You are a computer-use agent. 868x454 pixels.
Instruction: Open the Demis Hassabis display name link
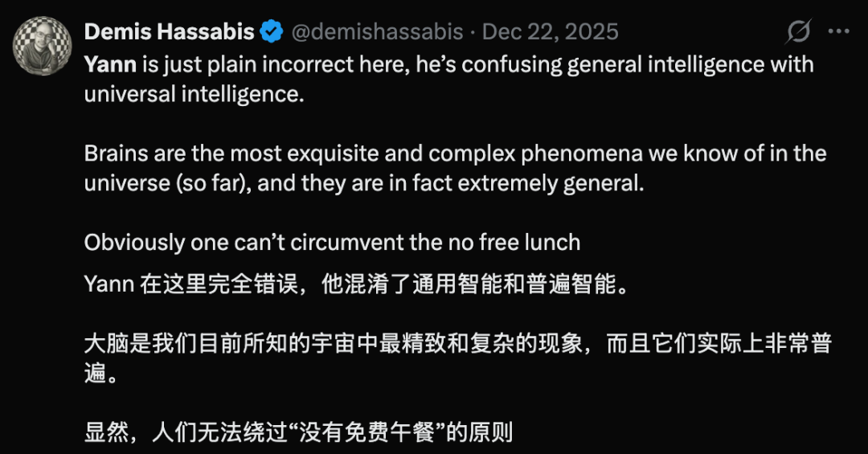coord(169,32)
